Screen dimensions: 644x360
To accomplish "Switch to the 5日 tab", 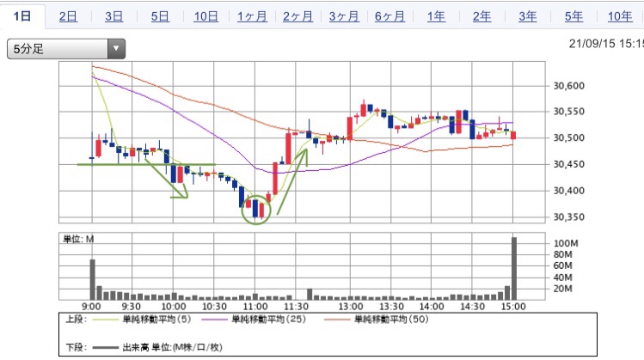I will 159,16.
